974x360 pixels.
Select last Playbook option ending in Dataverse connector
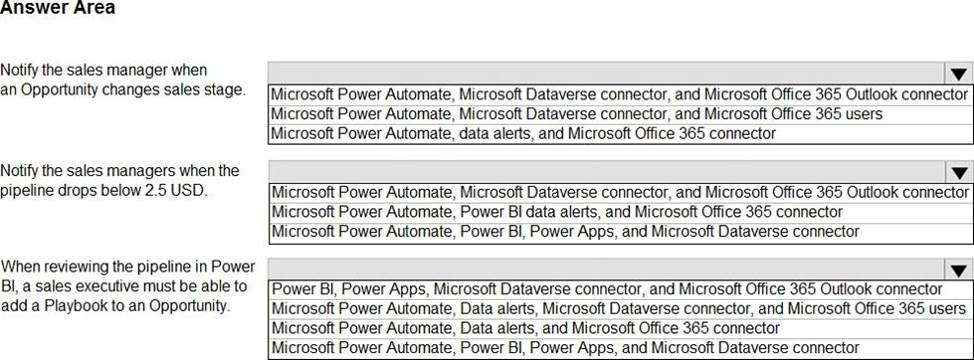(x=621, y=348)
